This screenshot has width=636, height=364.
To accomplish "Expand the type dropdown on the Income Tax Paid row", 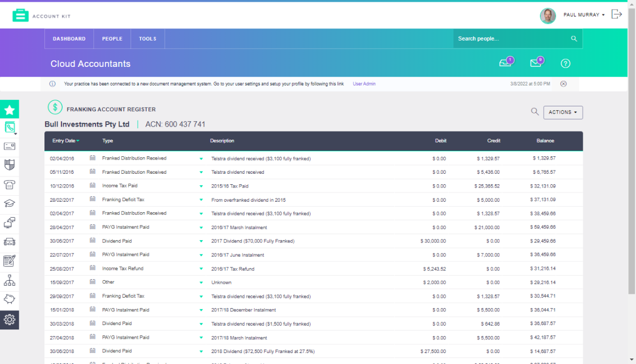I will point(200,185).
